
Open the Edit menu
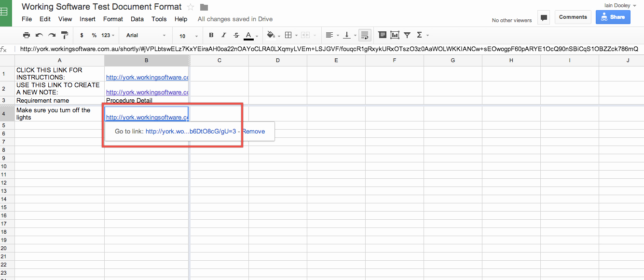coord(45,19)
